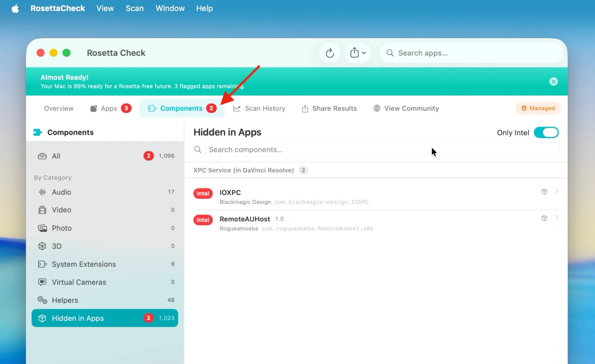
Task: Click the Rogueamoeba vendor label
Action: pos(239,229)
